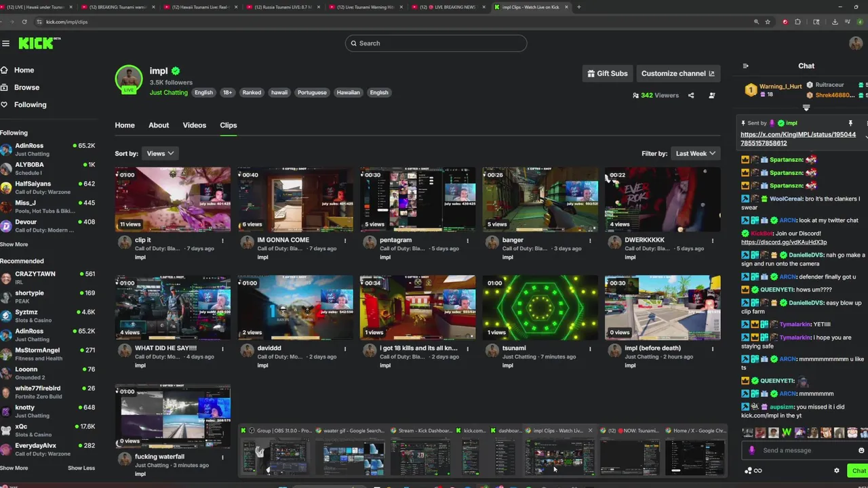
Task: Click the red browser extension icon
Action: coord(785,22)
